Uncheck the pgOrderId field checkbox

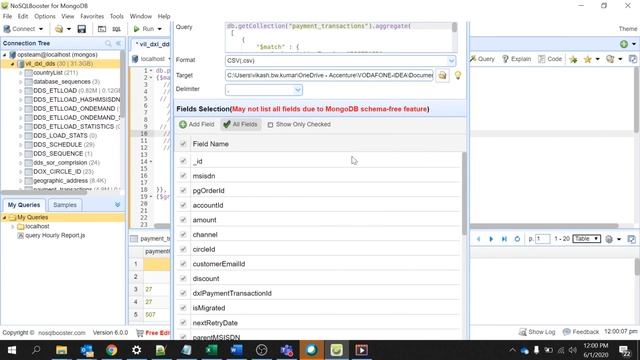[183, 191]
